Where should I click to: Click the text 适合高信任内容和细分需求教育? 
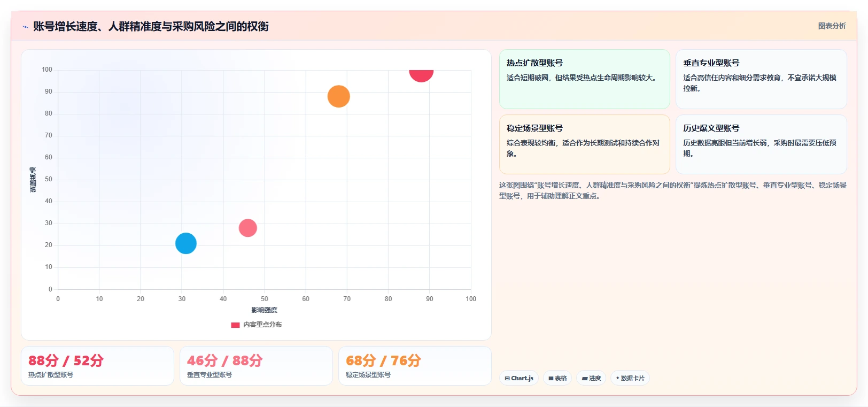pos(732,78)
